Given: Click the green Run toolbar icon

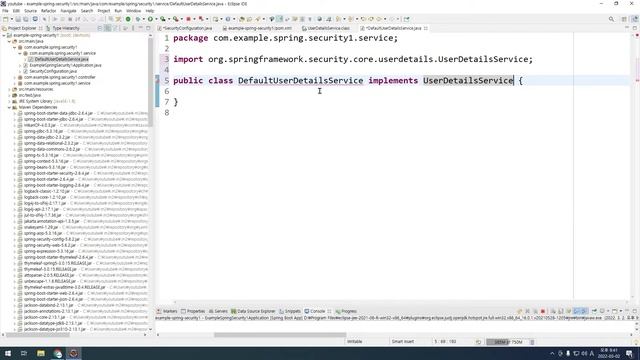Looking at the screenshot, I should click(150, 19).
